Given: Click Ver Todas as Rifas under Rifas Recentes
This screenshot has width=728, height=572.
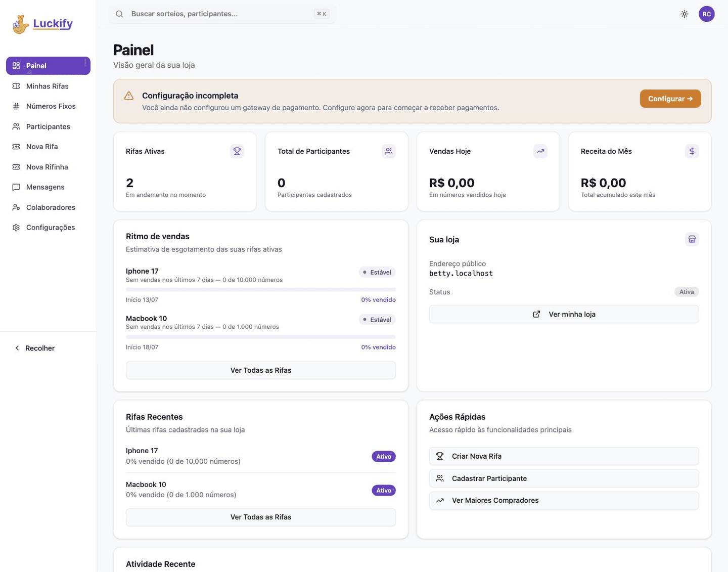Looking at the screenshot, I should coord(261,517).
